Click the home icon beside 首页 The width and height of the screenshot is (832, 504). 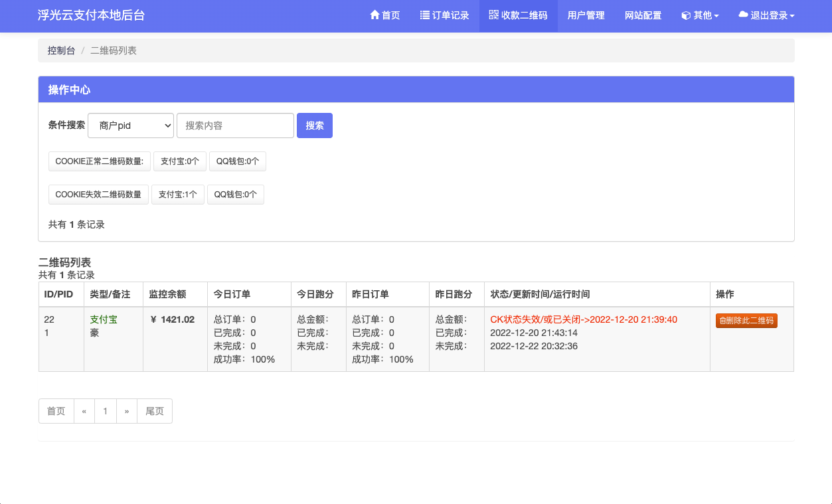[374, 15]
